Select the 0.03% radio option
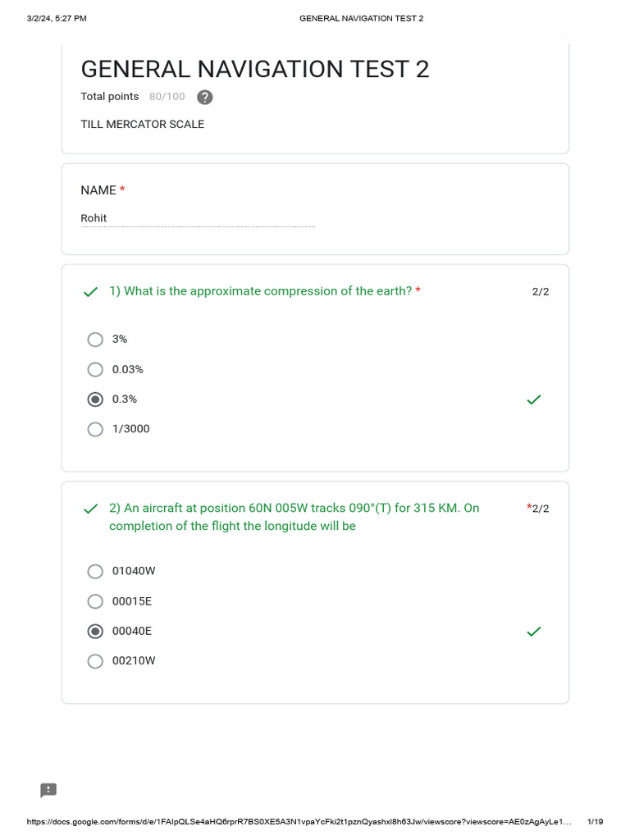The height and width of the screenshot is (840, 630). tap(95, 370)
